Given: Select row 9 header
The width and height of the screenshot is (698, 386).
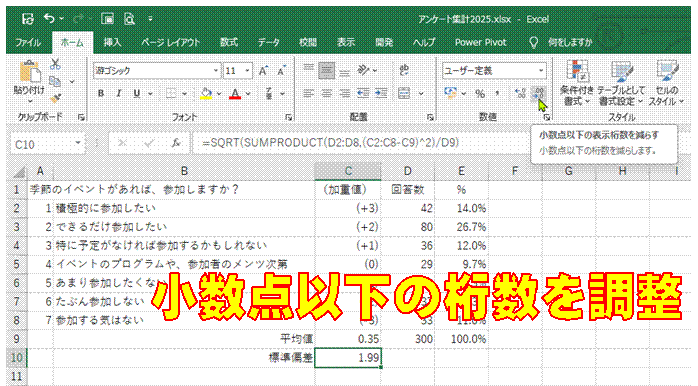Looking at the screenshot, I should pyautogui.click(x=16, y=339).
